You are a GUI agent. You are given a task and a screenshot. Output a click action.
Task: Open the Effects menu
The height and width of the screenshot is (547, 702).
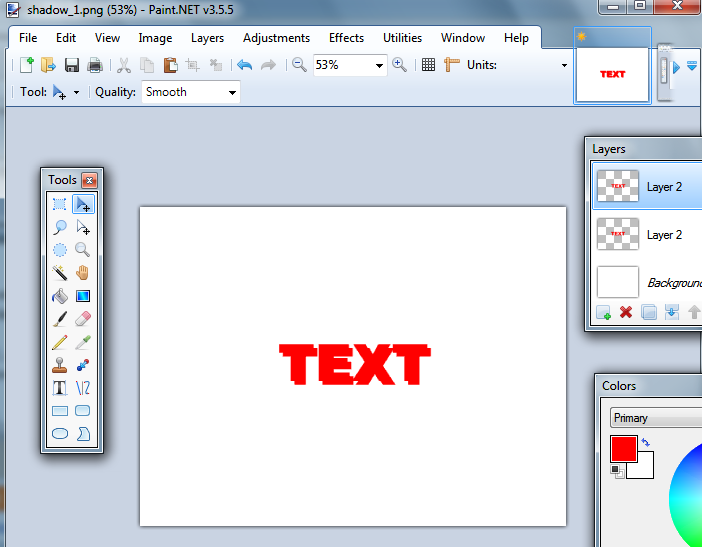(x=347, y=38)
